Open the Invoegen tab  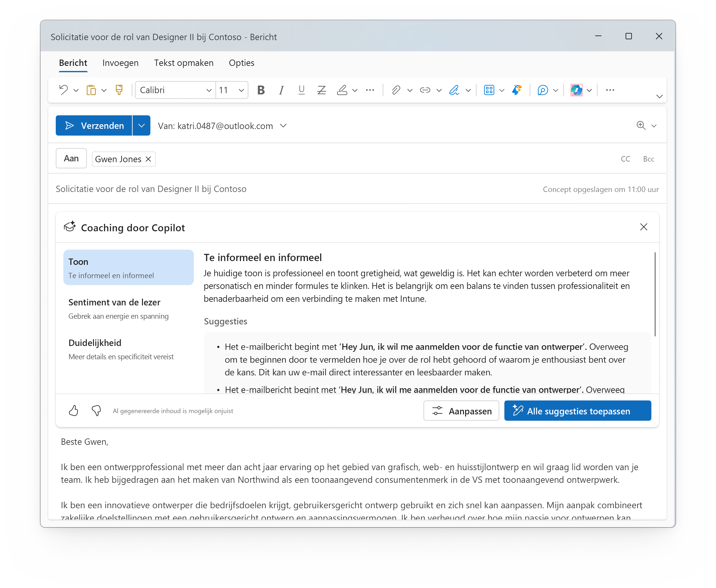coord(121,63)
